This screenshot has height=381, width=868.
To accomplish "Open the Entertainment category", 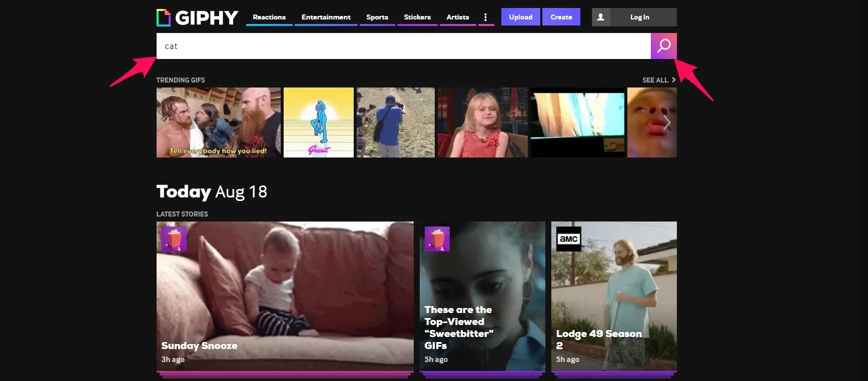I will point(326,17).
